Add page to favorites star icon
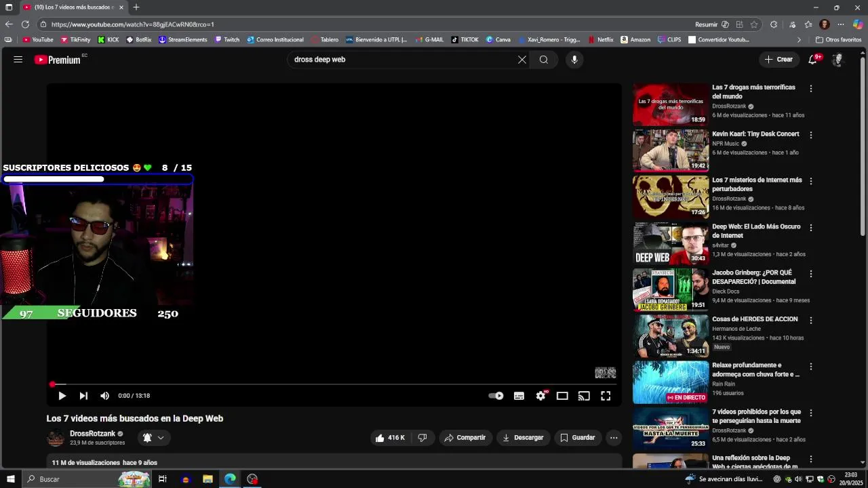This screenshot has width=868, height=488. pyautogui.click(x=754, y=24)
